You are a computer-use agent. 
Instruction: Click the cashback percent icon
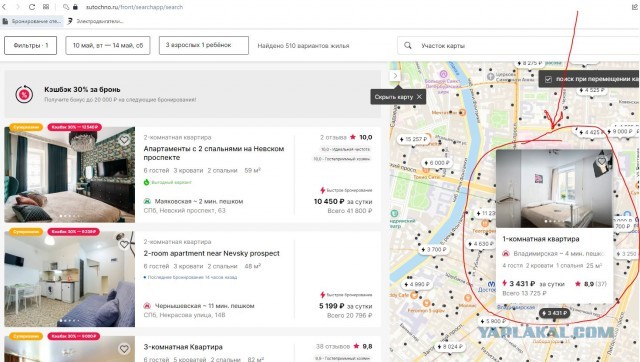(x=24, y=95)
